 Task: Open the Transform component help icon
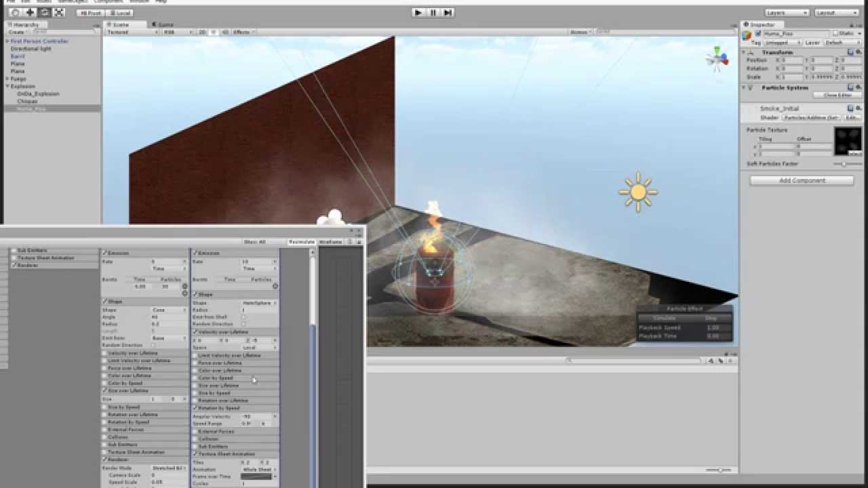pyautogui.click(x=850, y=52)
